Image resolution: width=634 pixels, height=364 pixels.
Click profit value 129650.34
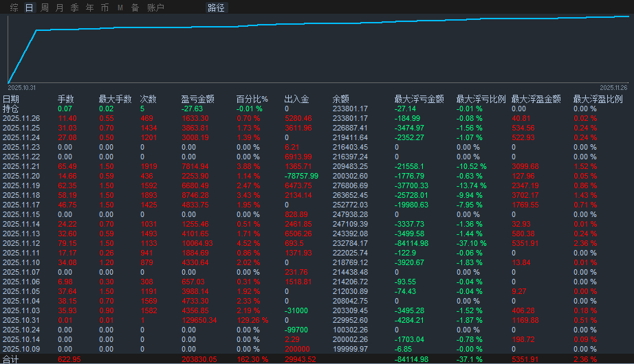[199, 320]
